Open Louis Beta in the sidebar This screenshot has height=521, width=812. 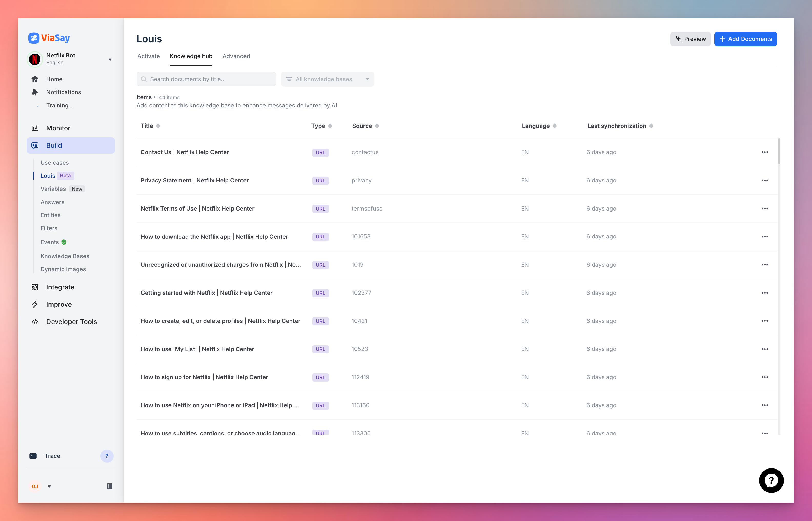[x=57, y=175]
